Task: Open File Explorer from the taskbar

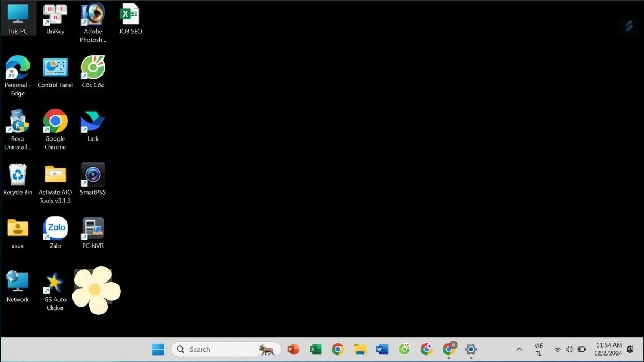Action: [x=360, y=350]
